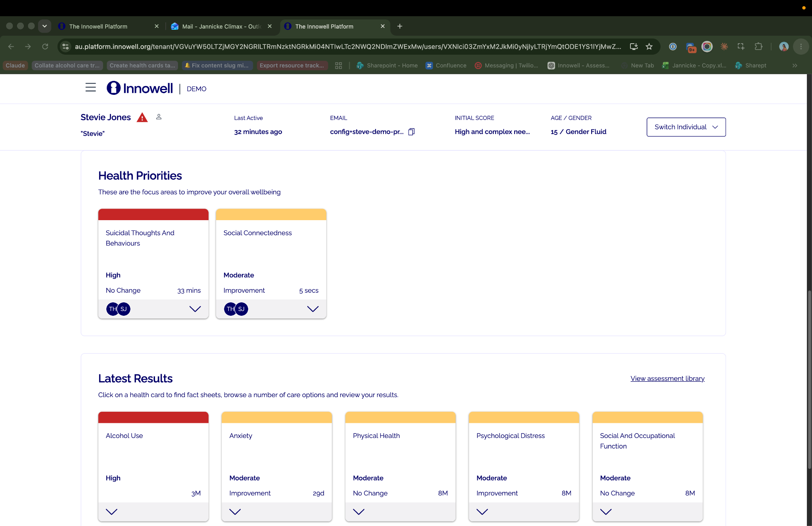Image resolution: width=812 pixels, height=526 pixels.
Task: Bookmark this page with the star icon
Action: click(649, 46)
